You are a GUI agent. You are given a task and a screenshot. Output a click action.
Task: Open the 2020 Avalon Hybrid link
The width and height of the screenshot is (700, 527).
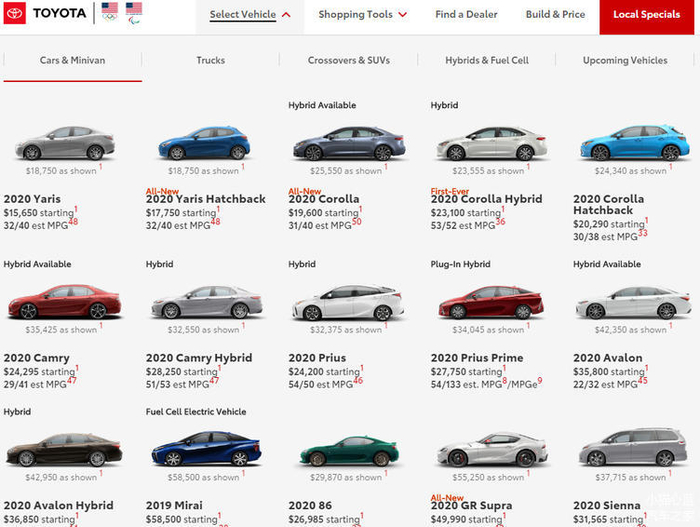pyautogui.click(x=58, y=505)
